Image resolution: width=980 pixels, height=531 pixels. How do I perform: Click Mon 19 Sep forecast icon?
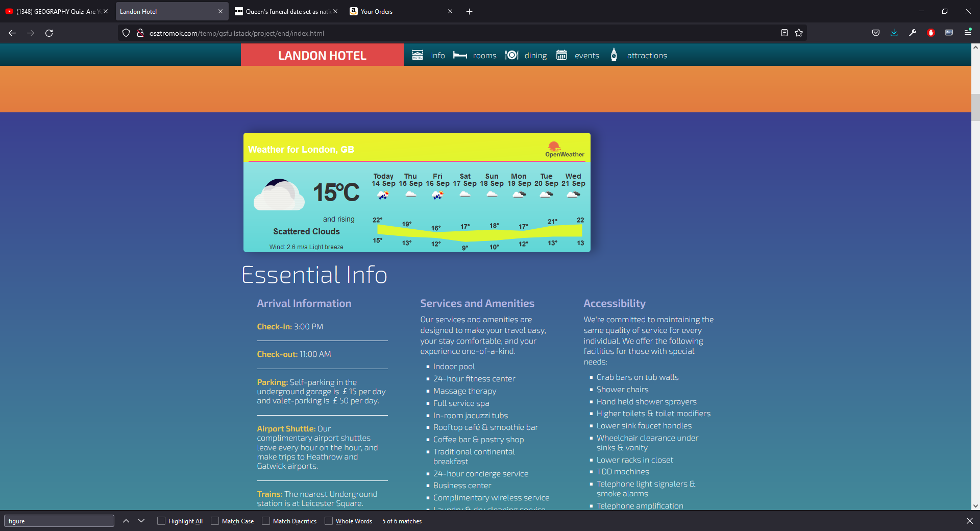click(x=519, y=195)
